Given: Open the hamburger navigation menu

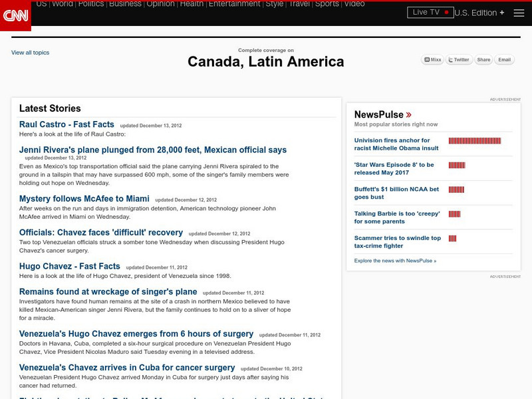Looking at the screenshot, I should point(519,12).
